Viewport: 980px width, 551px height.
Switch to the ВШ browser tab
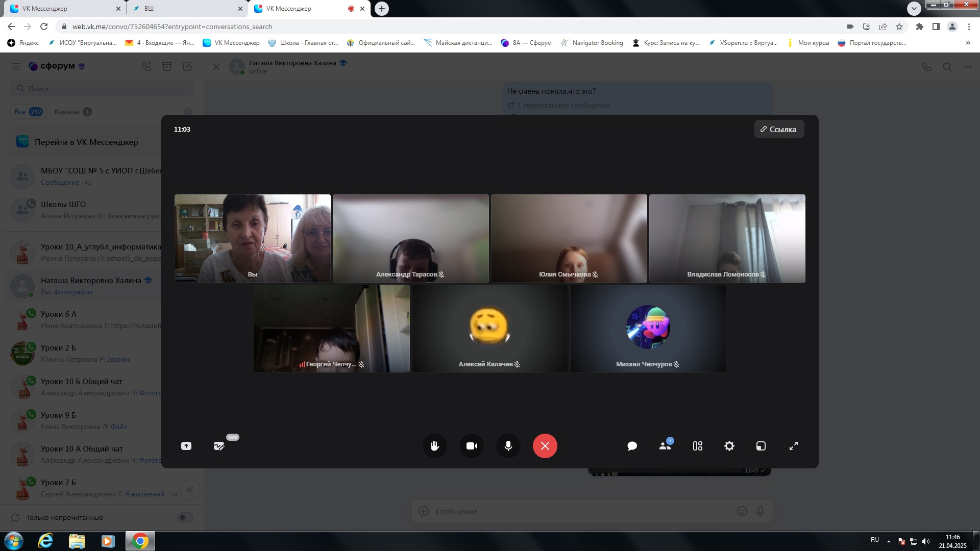(x=187, y=9)
